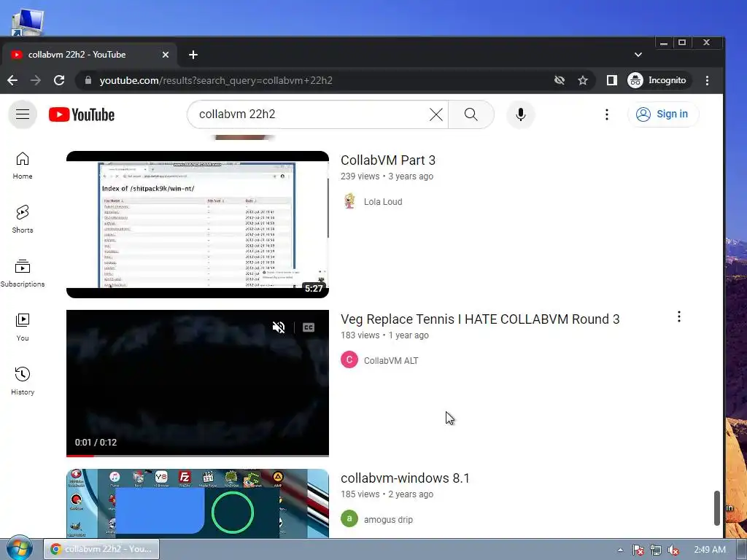
Task: View site information padlock icon
Action: [88, 80]
